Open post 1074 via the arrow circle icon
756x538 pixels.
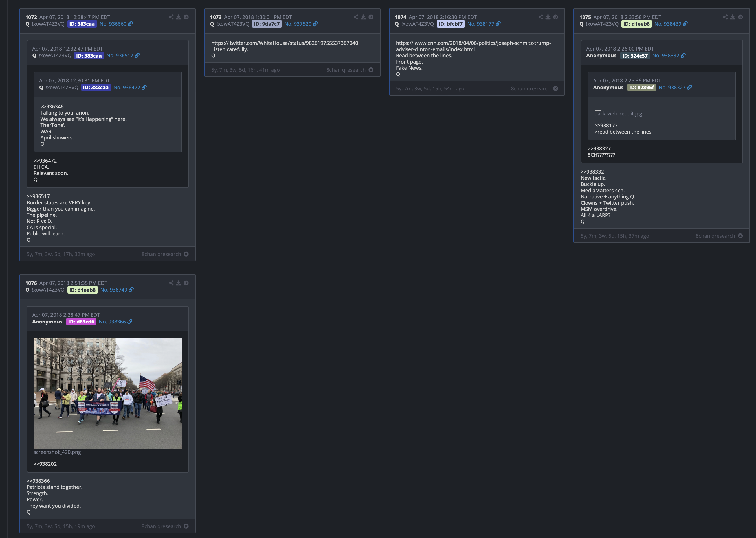(x=555, y=17)
